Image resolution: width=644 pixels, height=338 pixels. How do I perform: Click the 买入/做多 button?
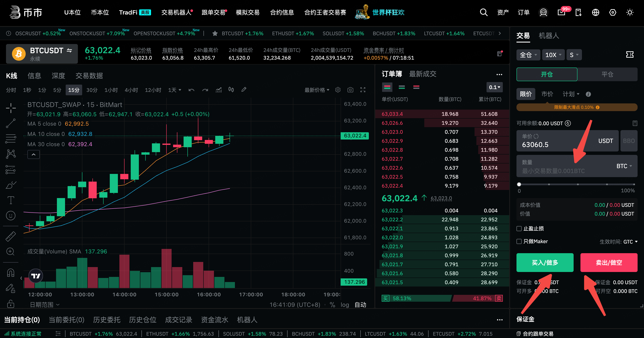(545, 262)
